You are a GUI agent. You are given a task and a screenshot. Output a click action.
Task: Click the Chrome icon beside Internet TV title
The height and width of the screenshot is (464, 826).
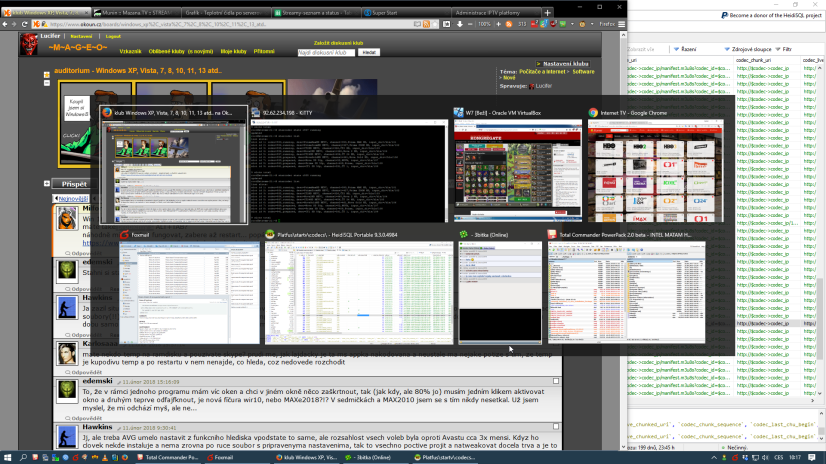(x=593, y=113)
